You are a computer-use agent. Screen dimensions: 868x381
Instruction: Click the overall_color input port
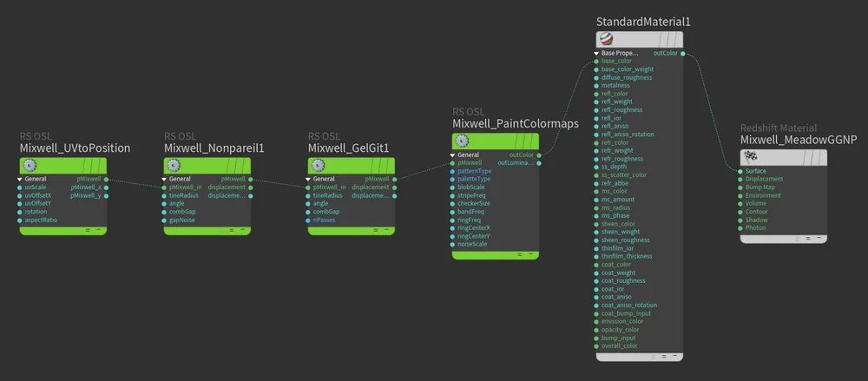point(596,345)
